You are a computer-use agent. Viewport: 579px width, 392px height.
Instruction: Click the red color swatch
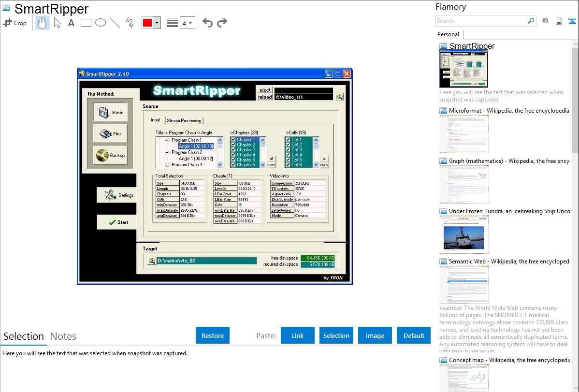[147, 23]
